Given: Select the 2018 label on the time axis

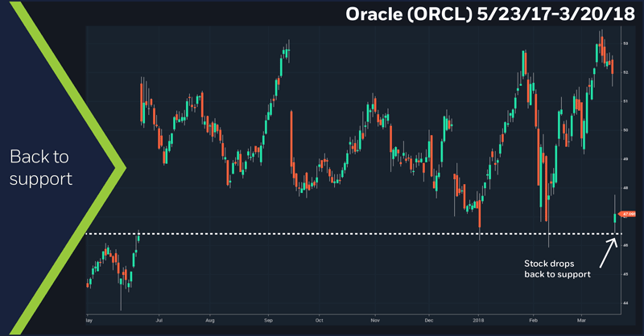Looking at the screenshot, I should click(478, 318).
